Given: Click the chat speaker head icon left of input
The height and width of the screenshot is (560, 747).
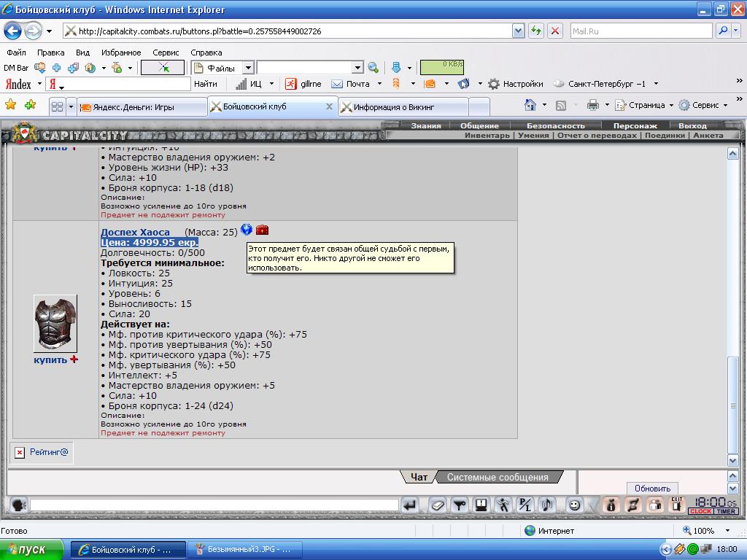Looking at the screenshot, I should click(18, 505).
